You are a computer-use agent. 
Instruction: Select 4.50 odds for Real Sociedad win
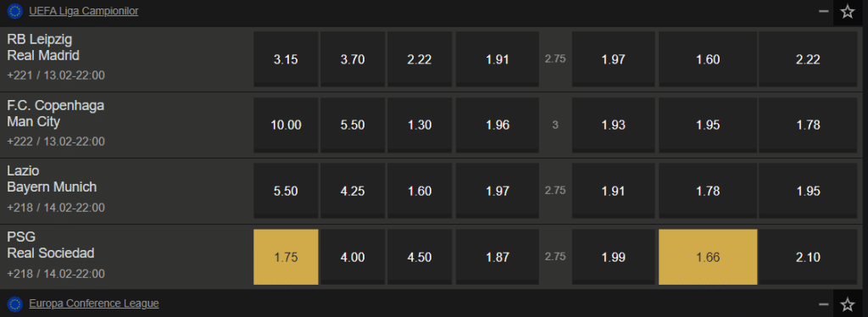click(420, 258)
